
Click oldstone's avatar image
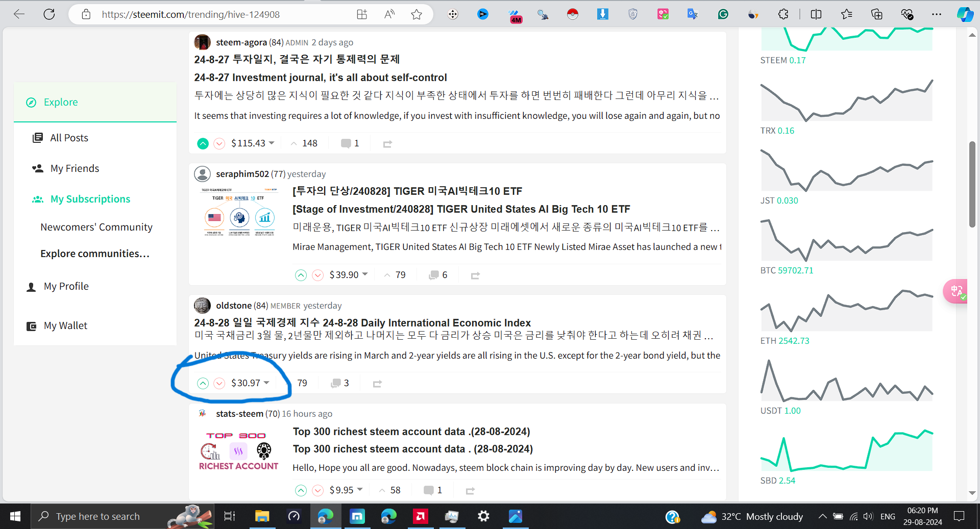pos(203,306)
